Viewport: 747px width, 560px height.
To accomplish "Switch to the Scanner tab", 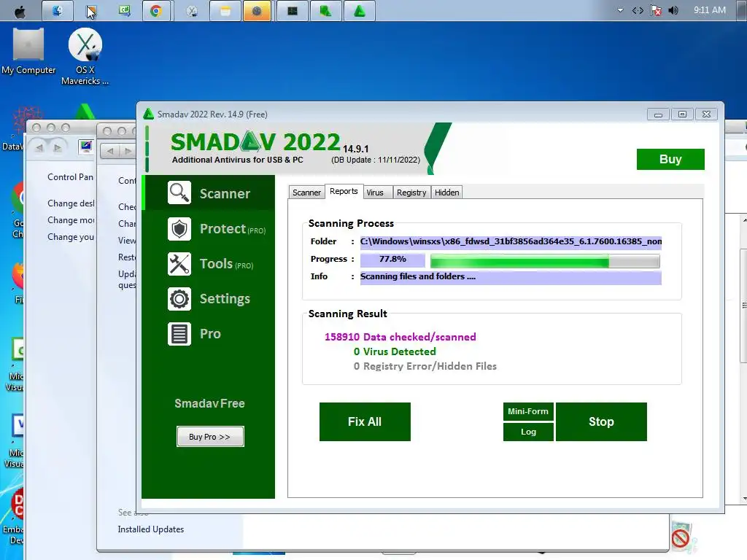I will pyautogui.click(x=306, y=192).
